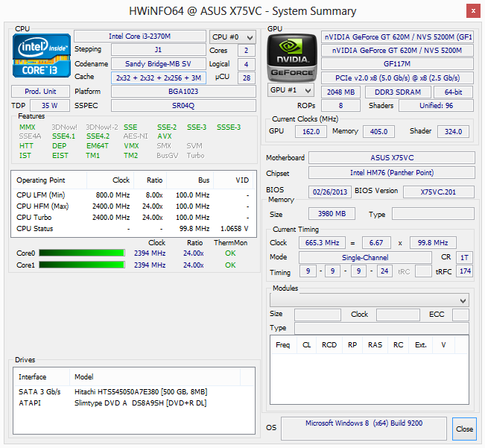Click the Unified: 96 shaders field

[436, 106]
